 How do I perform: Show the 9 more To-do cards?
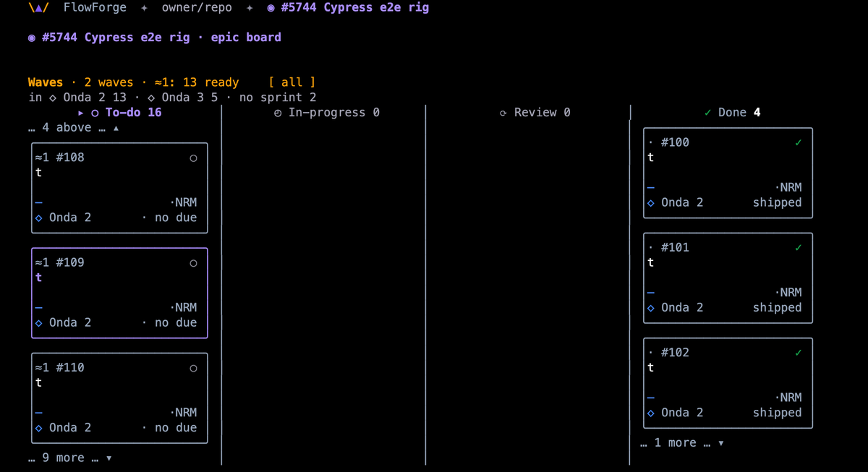(70, 458)
